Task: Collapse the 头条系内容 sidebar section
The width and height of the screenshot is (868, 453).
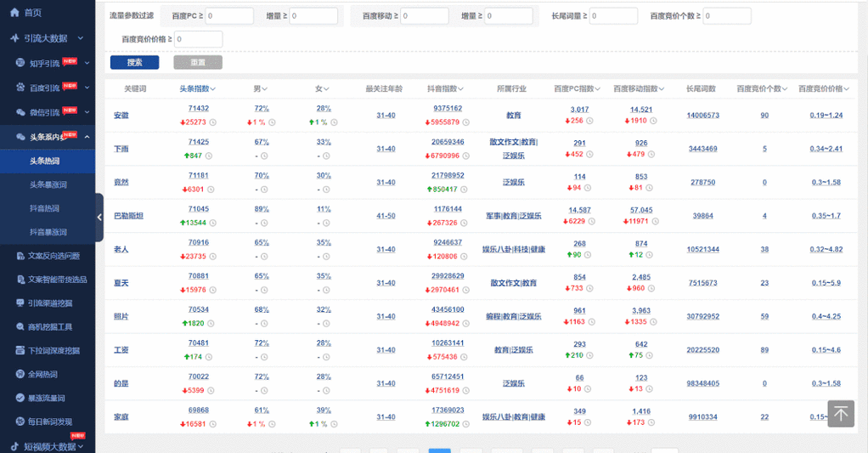Action: point(87,137)
